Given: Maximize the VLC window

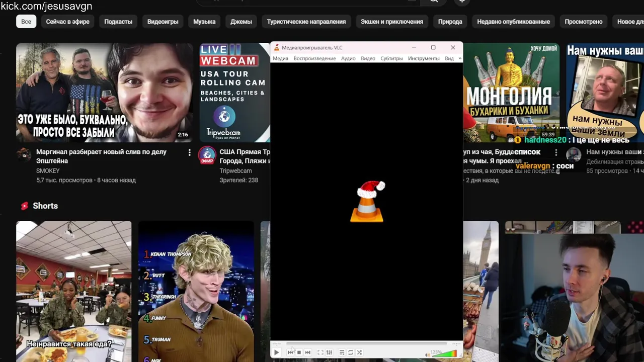Looking at the screenshot, I should pos(433,47).
